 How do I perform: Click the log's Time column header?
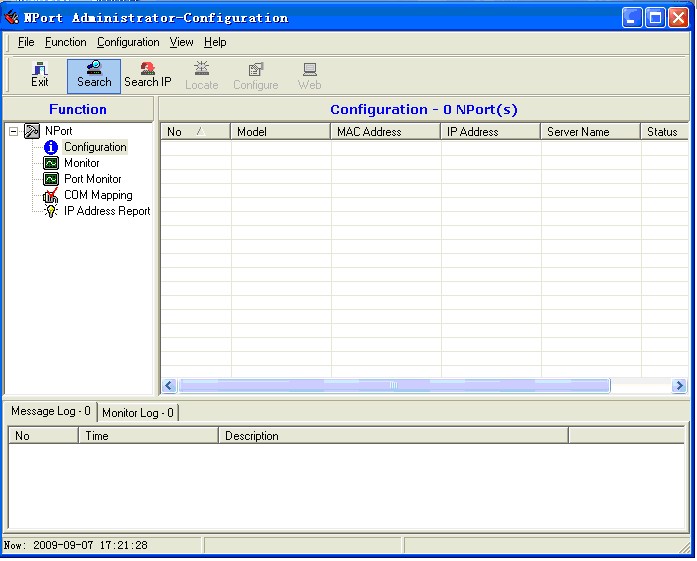click(148, 436)
